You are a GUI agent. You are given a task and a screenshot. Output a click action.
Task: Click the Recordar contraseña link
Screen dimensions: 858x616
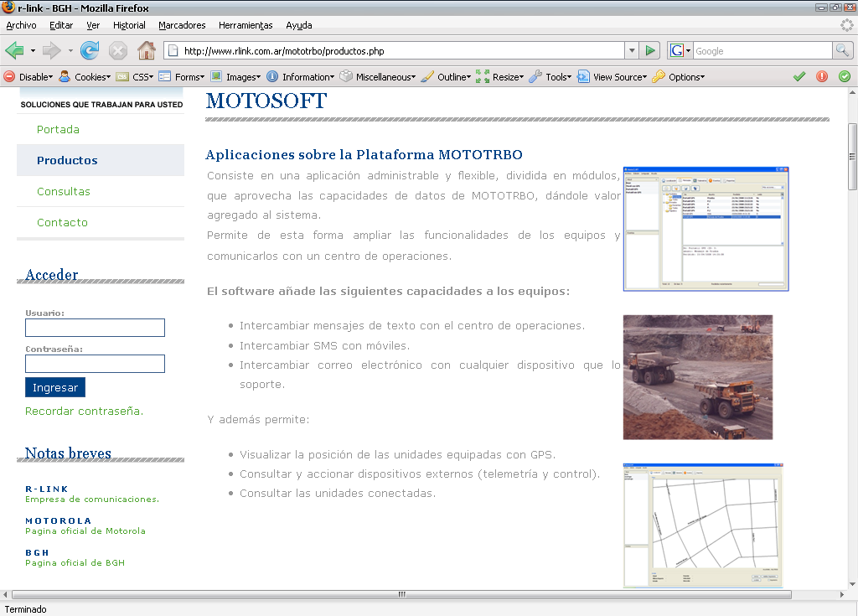[85, 411]
